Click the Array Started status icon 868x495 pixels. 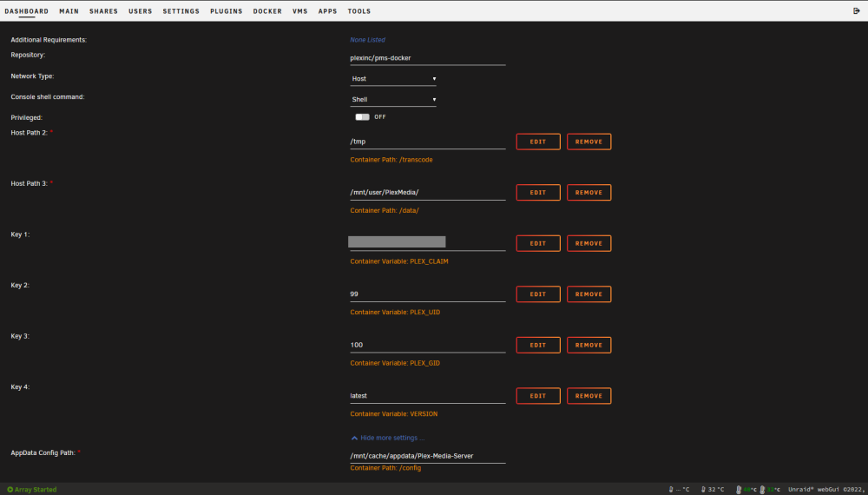pyautogui.click(x=10, y=490)
